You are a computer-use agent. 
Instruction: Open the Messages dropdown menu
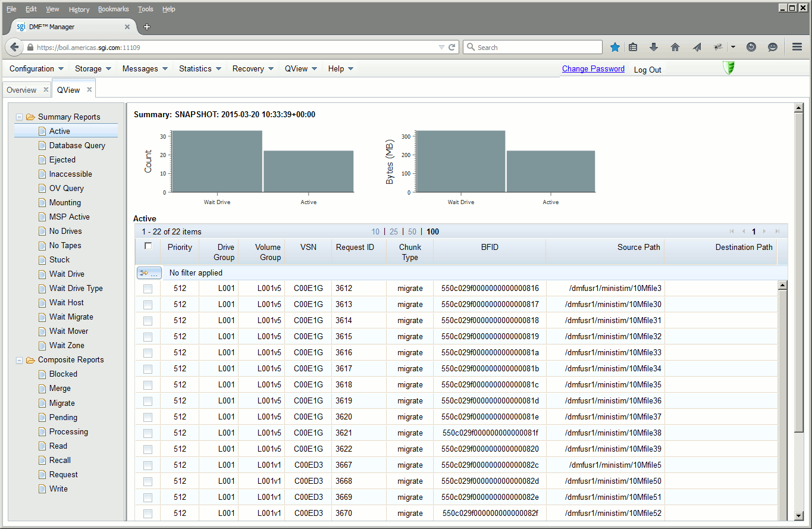145,68
